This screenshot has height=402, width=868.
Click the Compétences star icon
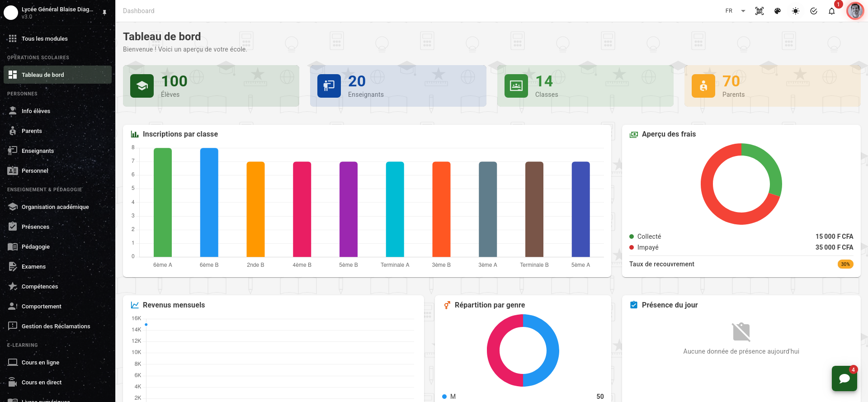(13, 286)
